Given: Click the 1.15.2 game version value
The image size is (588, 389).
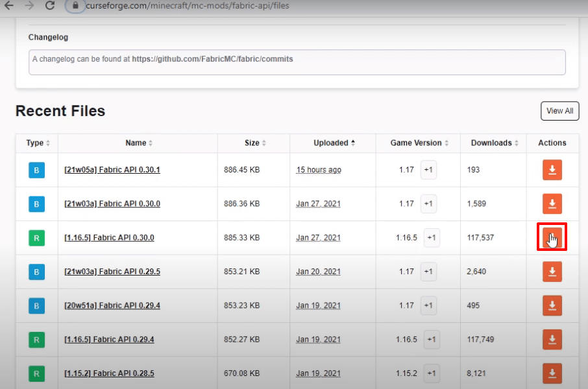Looking at the screenshot, I should [406, 373].
